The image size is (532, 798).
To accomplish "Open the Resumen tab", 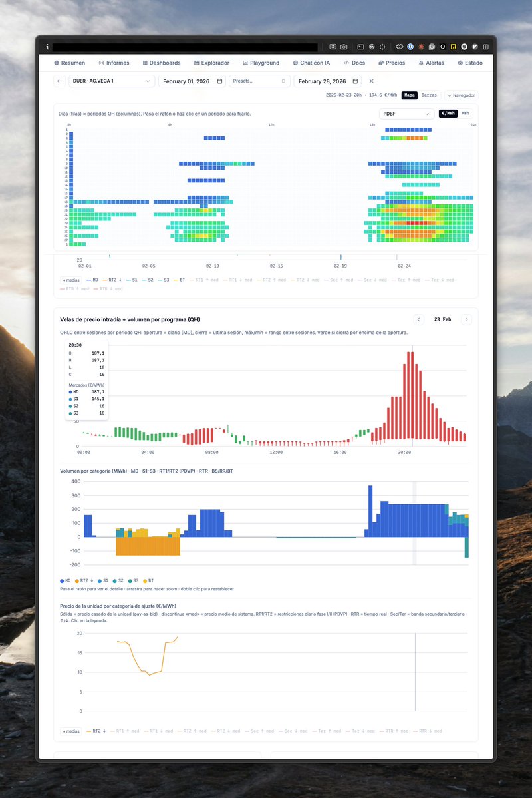I will pyautogui.click(x=70, y=63).
